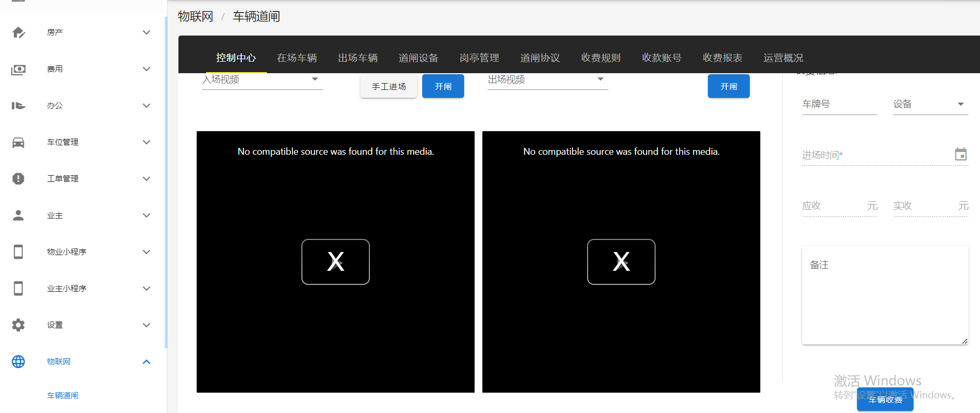Select 房产 sidebar menu label

click(x=55, y=32)
